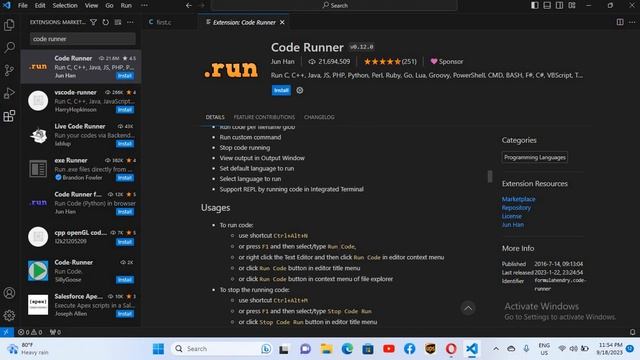This screenshot has height=360, width=640.
Task: Expand the hidden menu bar items ellipsis
Action: coord(144,5)
